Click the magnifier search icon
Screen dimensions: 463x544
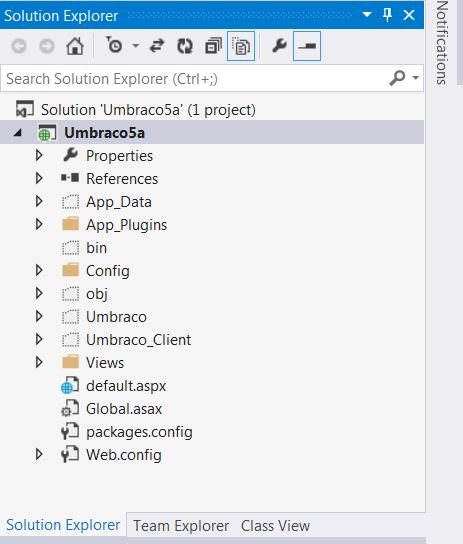397,78
